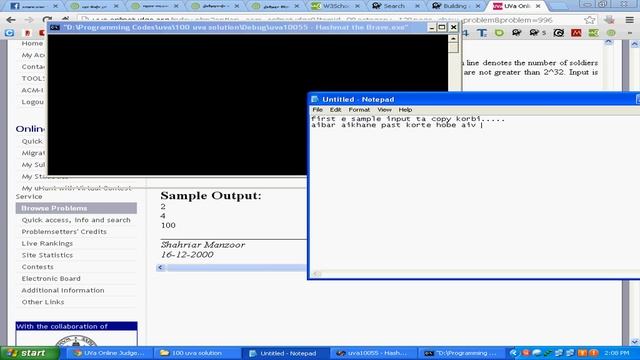640x360 pixels.
Task: Click the problem frame's horizontal scroll left arrow
Action: [x=160, y=267]
